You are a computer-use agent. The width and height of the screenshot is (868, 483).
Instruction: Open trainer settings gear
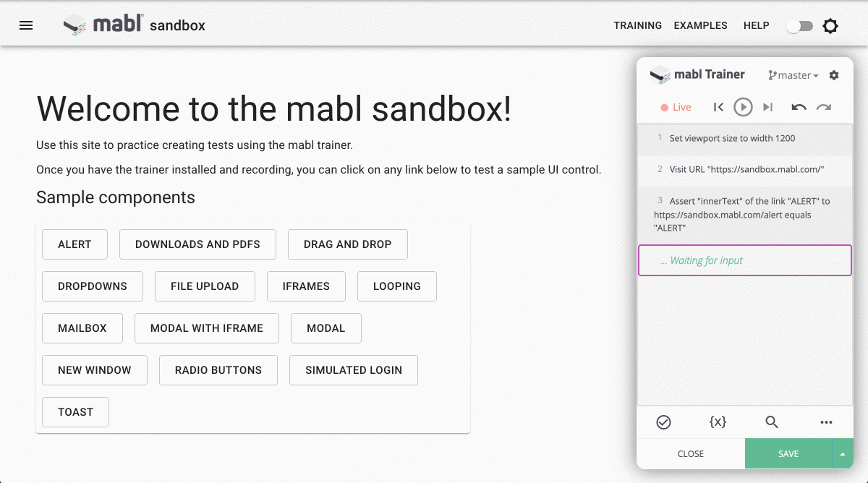click(834, 75)
